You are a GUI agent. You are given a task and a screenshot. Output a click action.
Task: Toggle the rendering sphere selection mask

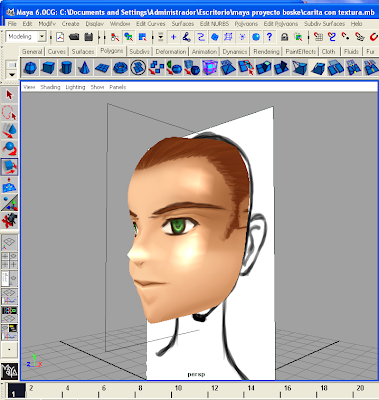pos(256,37)
